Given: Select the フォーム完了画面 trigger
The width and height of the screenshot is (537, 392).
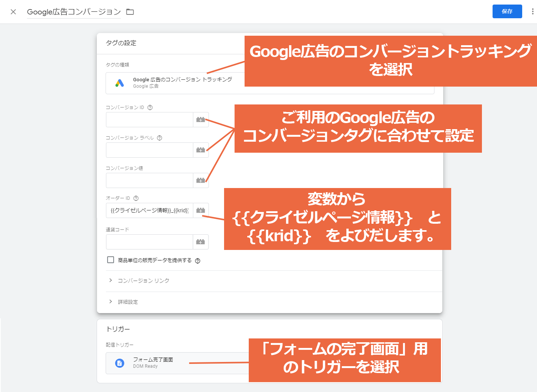Looking at the screenshot, I should [x=270, y=363].
